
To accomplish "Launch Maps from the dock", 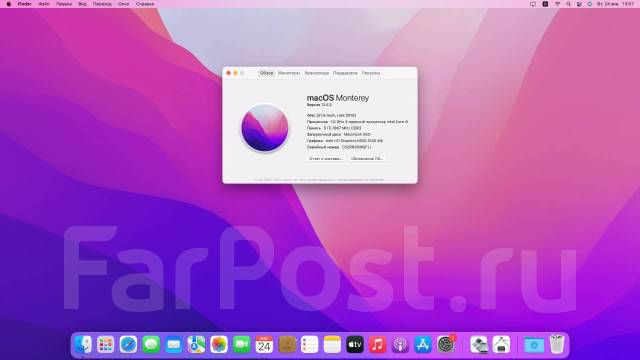I will (x=196, y=344).
